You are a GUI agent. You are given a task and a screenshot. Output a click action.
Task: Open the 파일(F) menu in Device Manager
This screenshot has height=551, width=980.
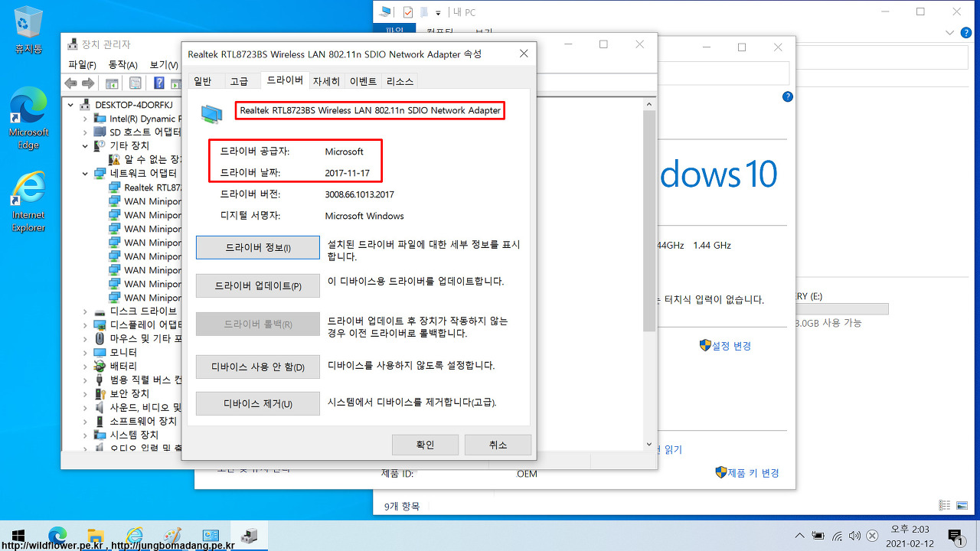[82, 64]
